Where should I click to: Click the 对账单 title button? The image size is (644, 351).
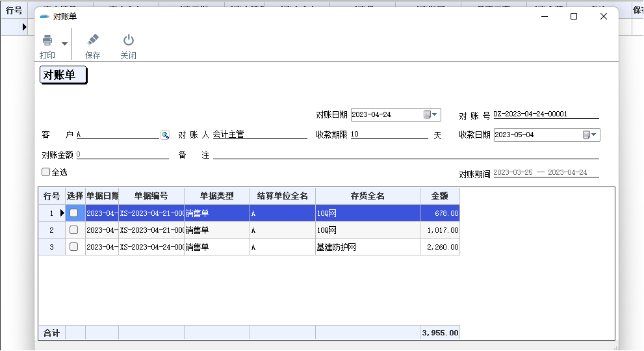[x=63, y=75]
